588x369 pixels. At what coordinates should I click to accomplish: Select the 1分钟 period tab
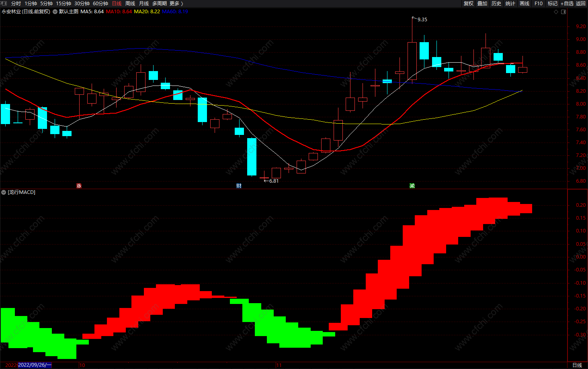click(x=31, y=3)
